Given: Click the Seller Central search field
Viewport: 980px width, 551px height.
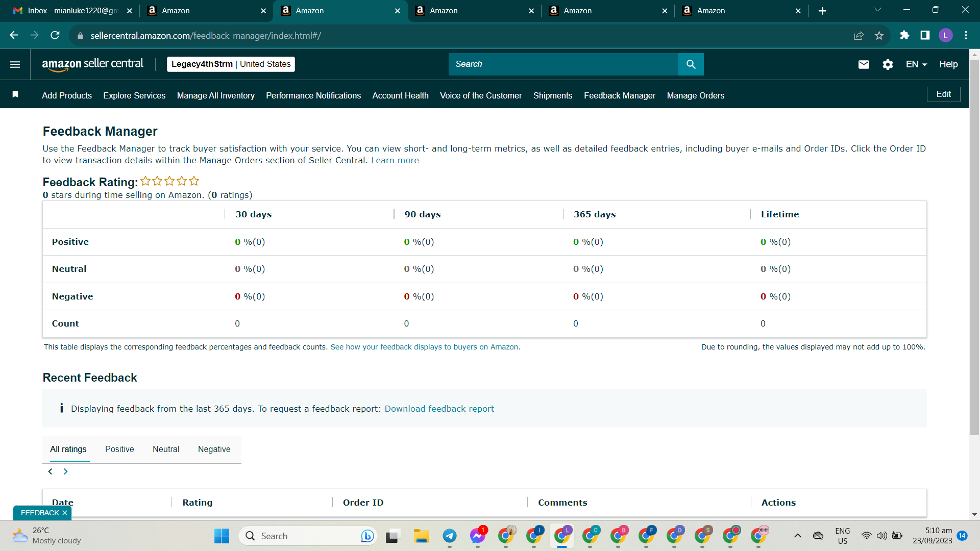Looking at the screenshot, I should pos(563,64).
